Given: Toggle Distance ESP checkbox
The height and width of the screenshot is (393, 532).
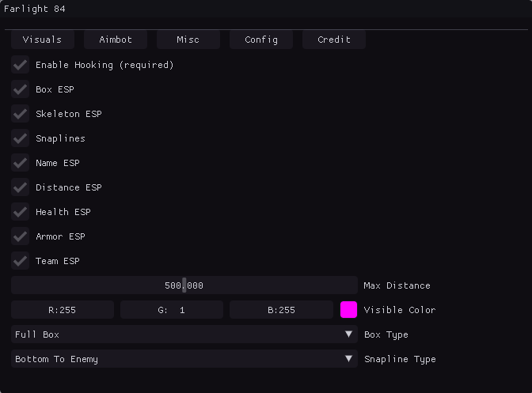Looking at the screenshot, I should [x=21, y=187].
